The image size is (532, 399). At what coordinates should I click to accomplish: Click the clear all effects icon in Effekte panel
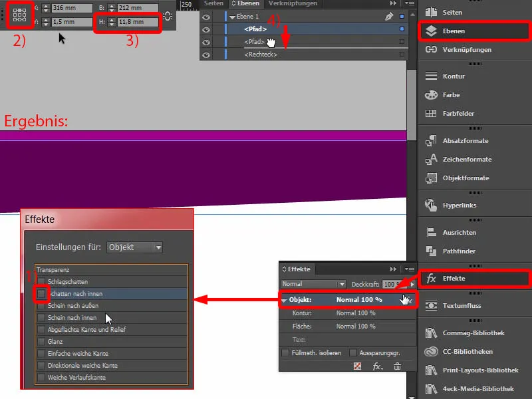click(357, 366)
